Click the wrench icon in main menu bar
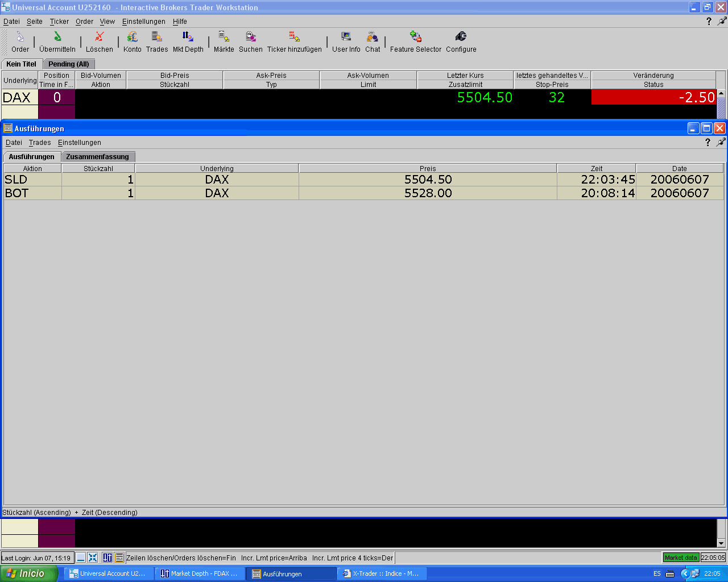Image resolution: width=728 pixels, height=582 pixels. (722, 21)
